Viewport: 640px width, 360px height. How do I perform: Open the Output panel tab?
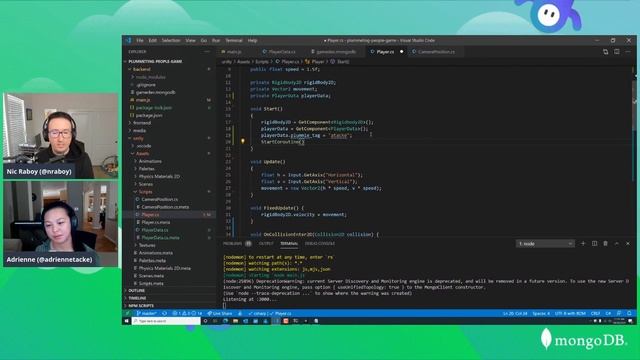(266, 244)
